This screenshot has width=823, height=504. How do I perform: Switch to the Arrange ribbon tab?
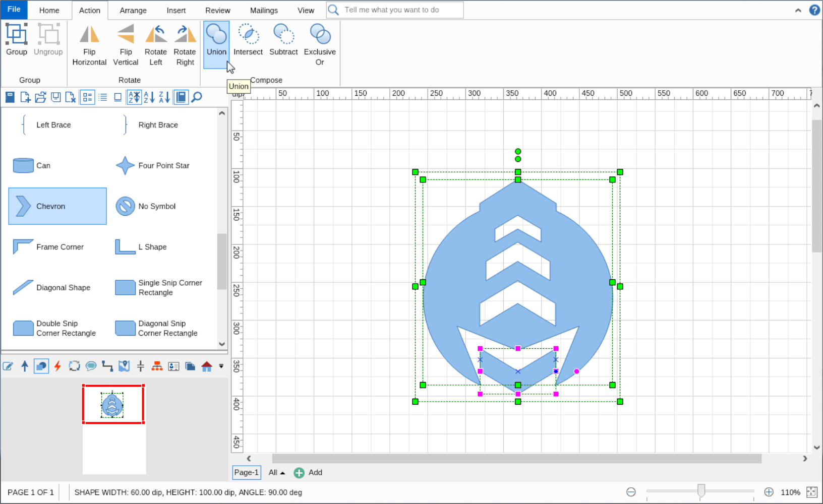(133, 10)
